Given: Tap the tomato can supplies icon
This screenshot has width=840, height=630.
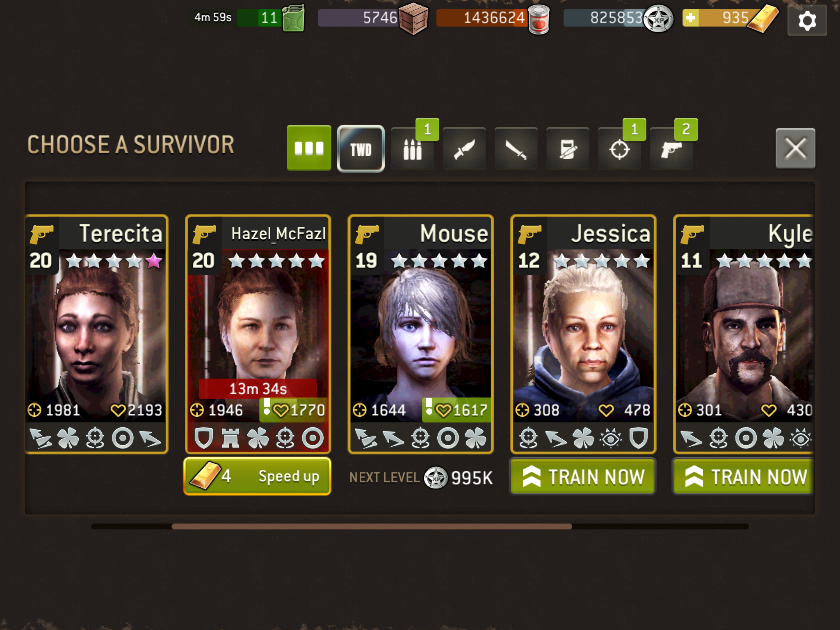Looking at the screenshot, I should [x=539, y=20].
